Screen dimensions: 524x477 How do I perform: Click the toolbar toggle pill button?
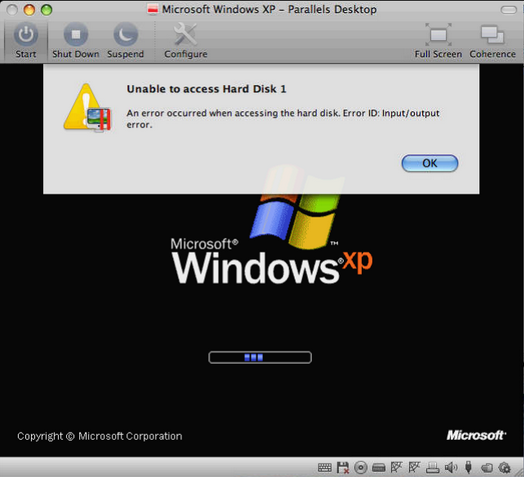pyautogui.click(x=508, y=10)
